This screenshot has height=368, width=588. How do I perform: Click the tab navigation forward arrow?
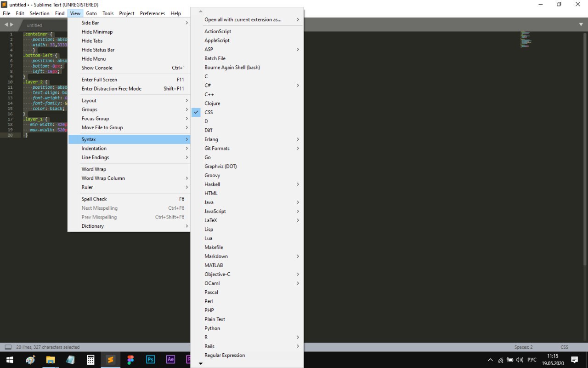[12, 24]
